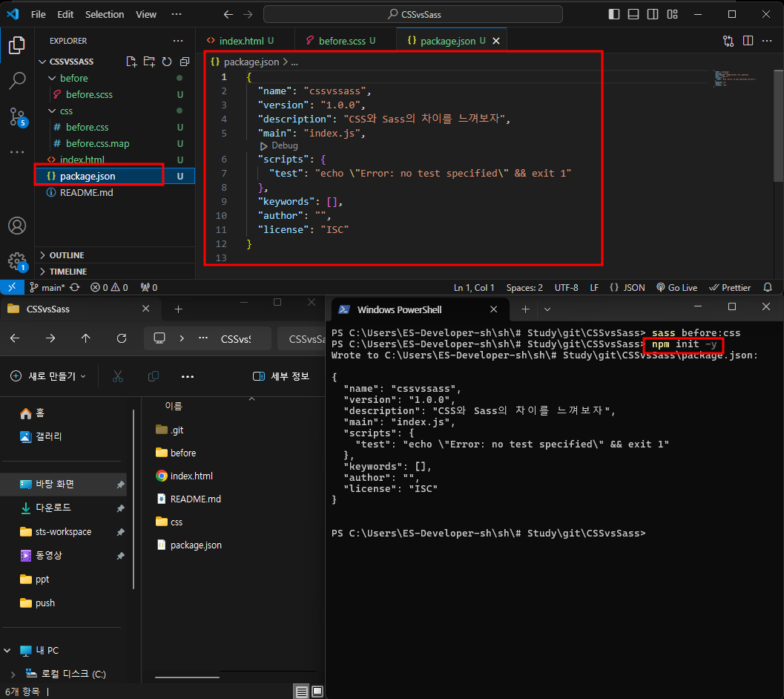Open the Manage gear in activity bar

click(x=17, y=262)
